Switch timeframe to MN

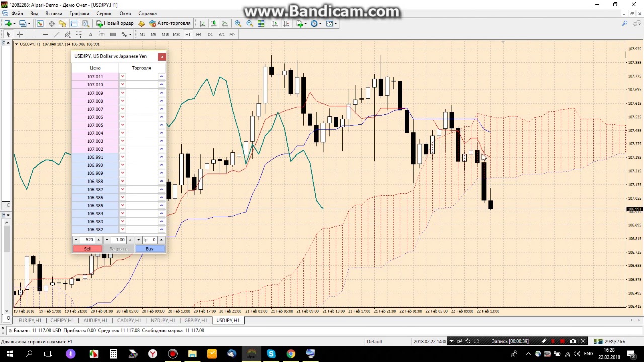(232, 34)
